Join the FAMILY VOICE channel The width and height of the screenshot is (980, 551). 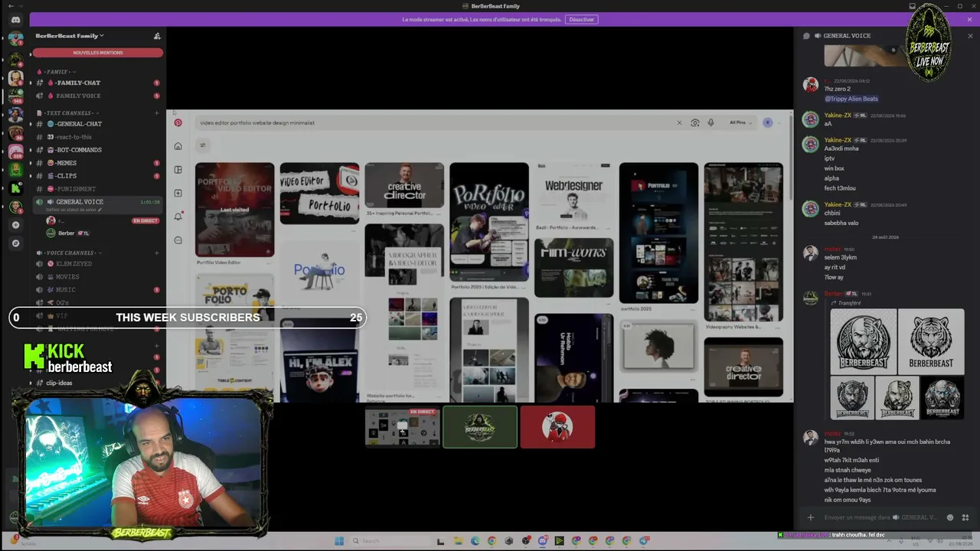pos(96,96)
